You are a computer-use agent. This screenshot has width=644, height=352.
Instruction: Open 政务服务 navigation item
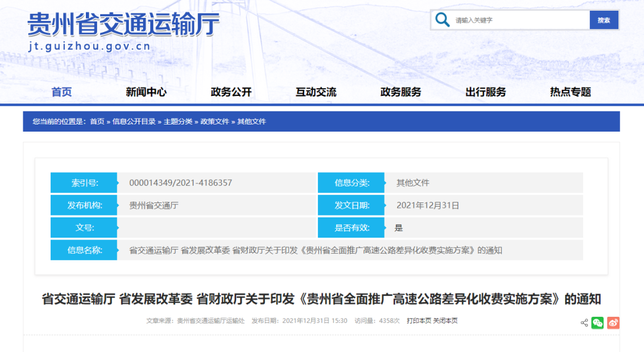tap(401, 92)
